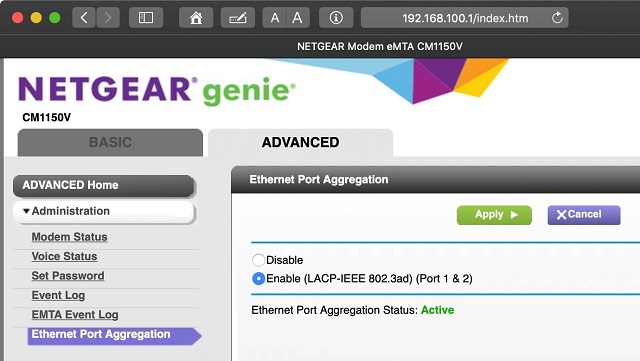Click the Active aggregation status text
The image size is (640, 361).
click(438, 310)
